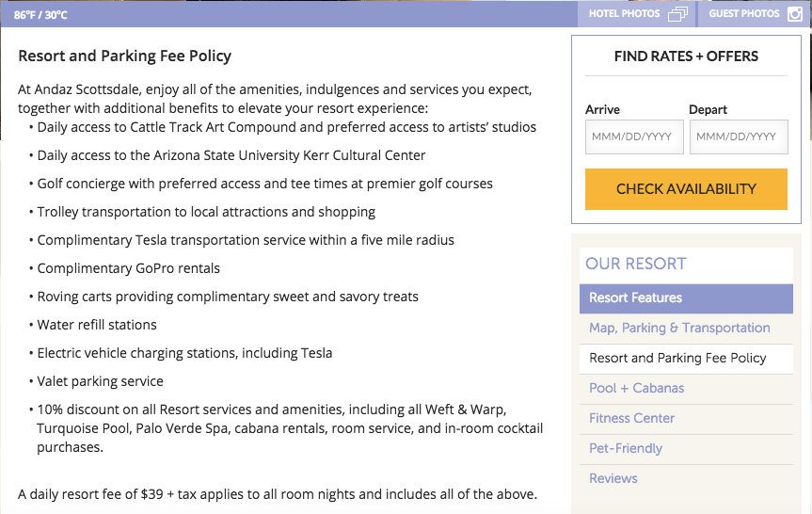Click the Valet parking service bullet

tap(100, 381)
